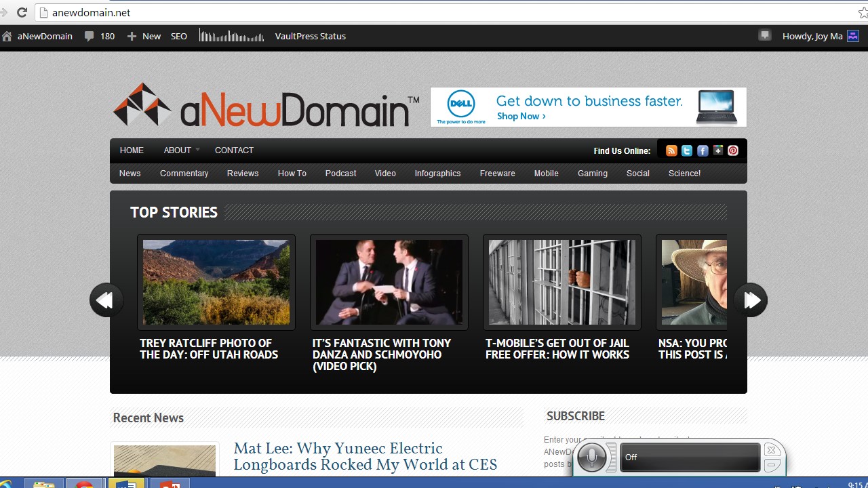868x488 pixels.
Task: Select the Reviews category tab
Action: (x=243, y=174)
